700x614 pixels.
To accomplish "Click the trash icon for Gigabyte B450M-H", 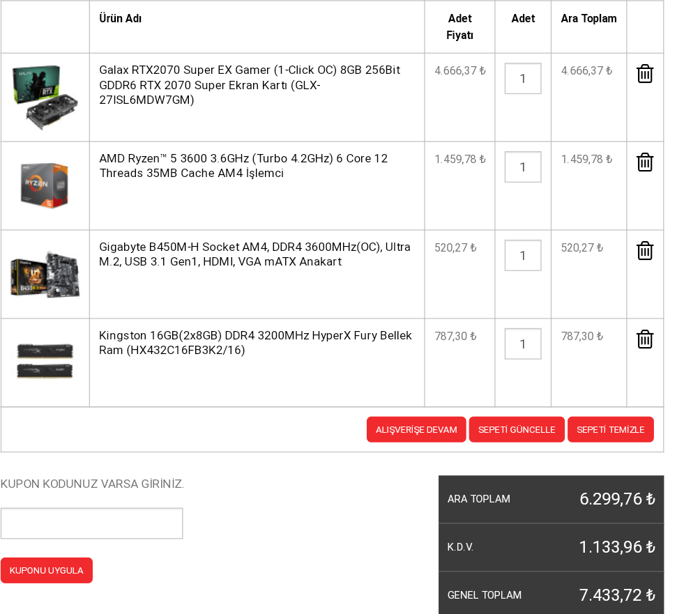I will [645, 250].
